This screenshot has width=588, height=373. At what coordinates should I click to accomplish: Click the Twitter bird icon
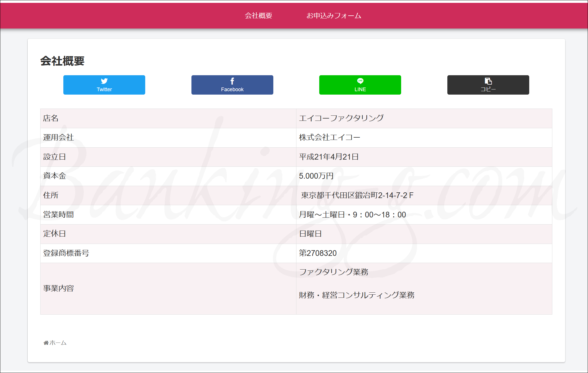tap(104, 81)
